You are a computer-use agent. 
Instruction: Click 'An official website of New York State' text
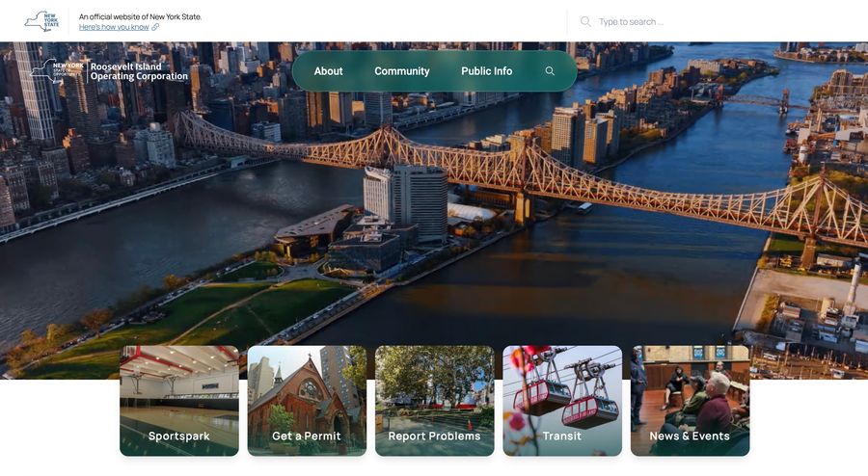[140, 17]
